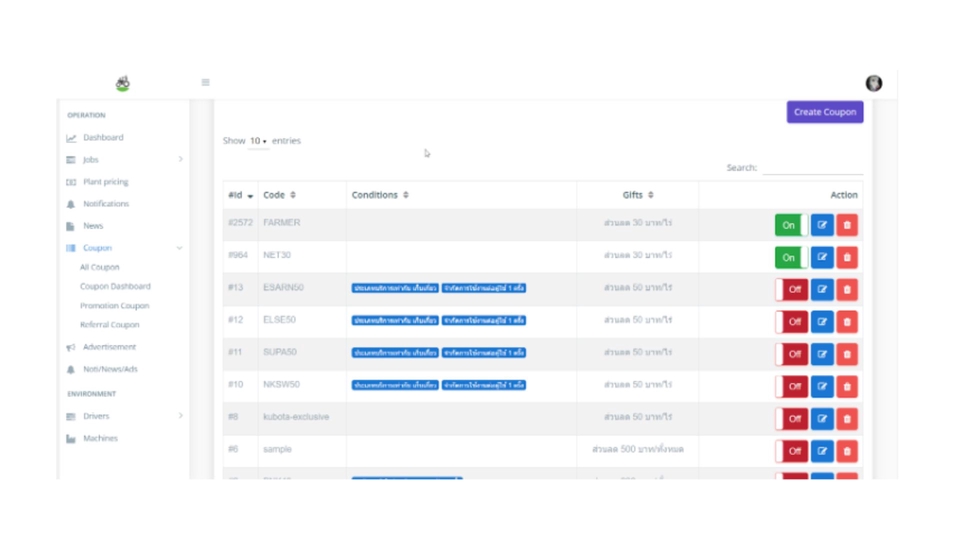Delete the ELSE50 coupon
This screenshot has width=960, height=540.
pyautogui.click(x=847, y=321)
